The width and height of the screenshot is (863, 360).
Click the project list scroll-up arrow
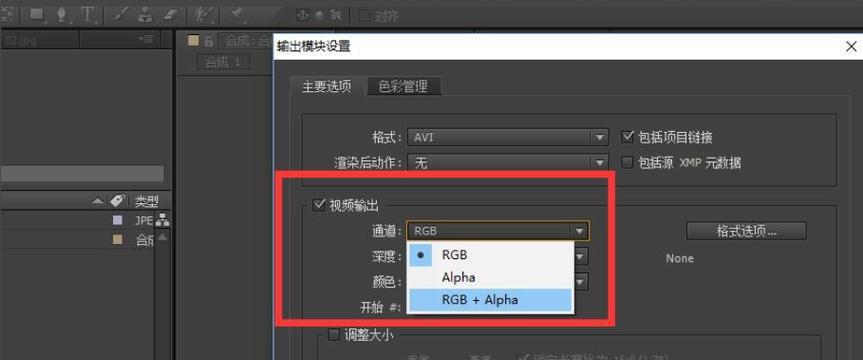pyautogui.click(x=162, y=237)
